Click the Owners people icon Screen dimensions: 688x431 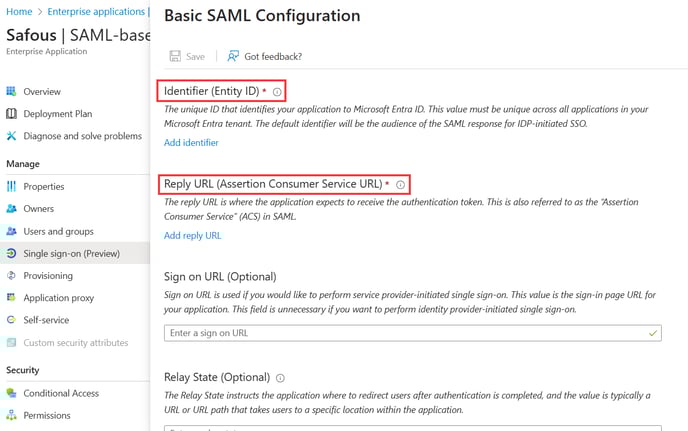[12, 209]
